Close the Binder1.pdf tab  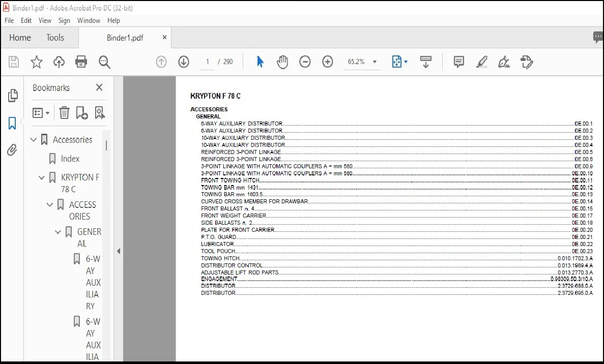point(164,37)
